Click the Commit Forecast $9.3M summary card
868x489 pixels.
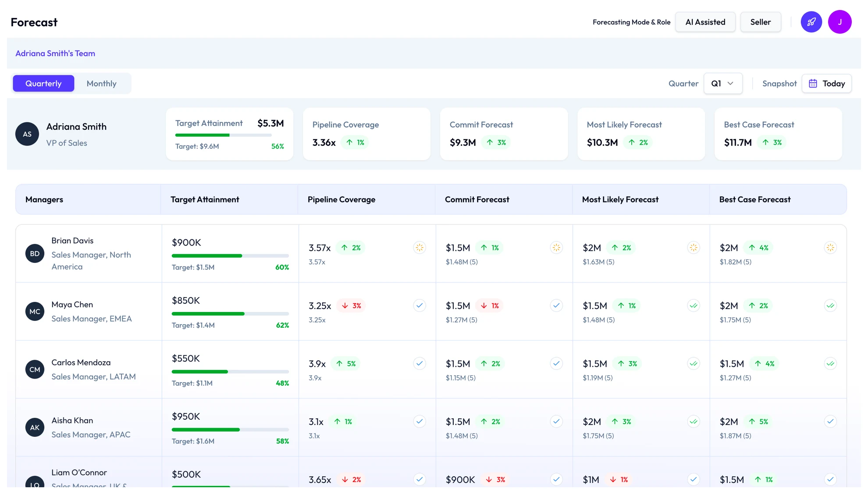pos(504,134)
